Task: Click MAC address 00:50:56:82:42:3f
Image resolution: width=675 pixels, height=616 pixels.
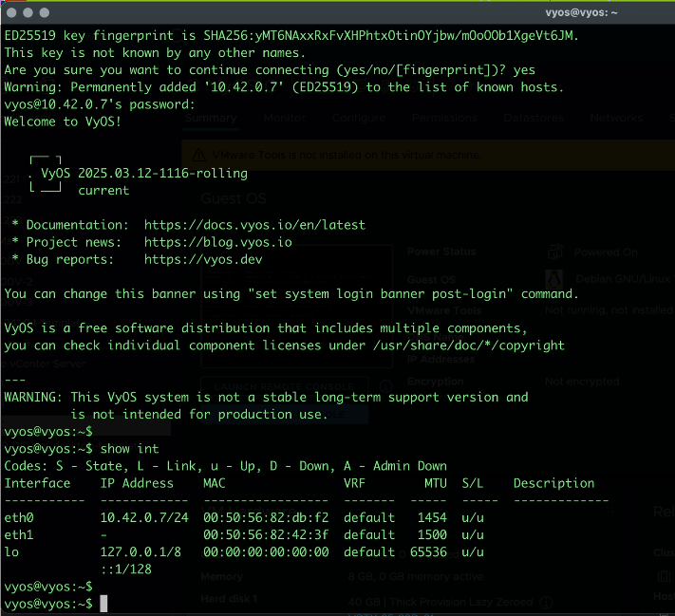Action: [x=266, y=535]
